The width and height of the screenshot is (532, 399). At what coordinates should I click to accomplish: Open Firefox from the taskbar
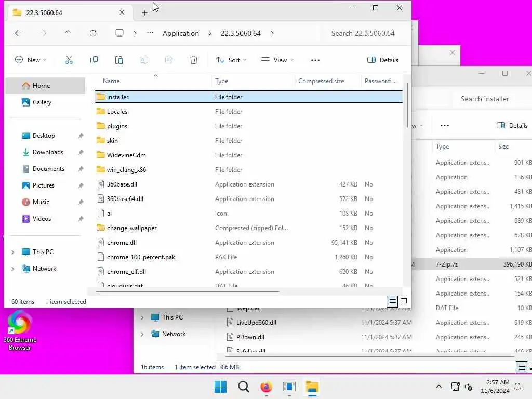266,387
